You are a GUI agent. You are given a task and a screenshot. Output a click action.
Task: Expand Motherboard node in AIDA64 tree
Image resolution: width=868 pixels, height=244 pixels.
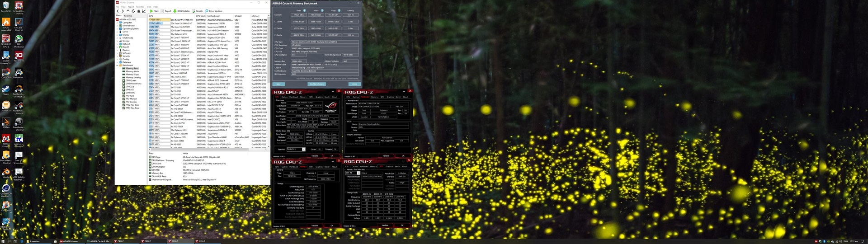[118, 26]
